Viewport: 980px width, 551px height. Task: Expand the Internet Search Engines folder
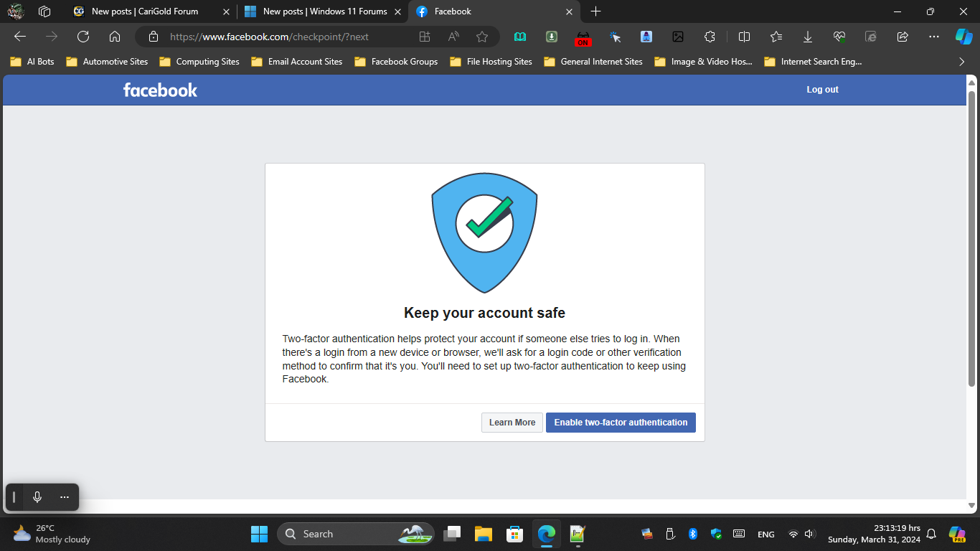tap(813, 62)
